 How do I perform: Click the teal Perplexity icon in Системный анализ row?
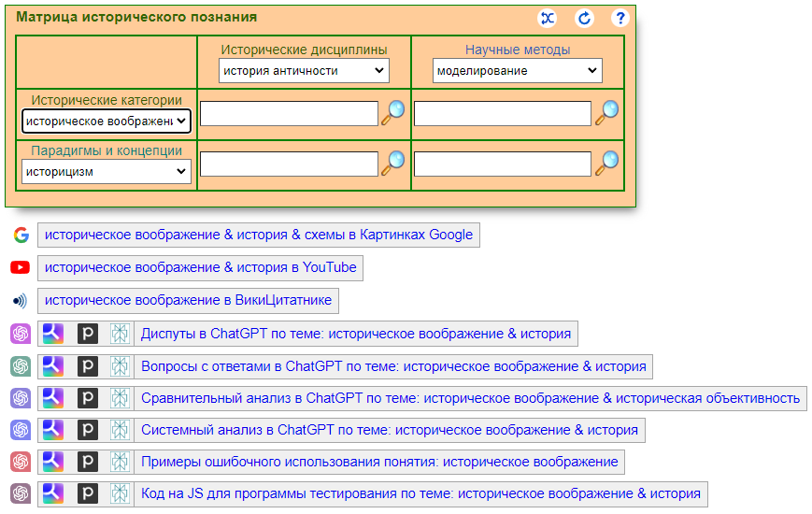[120, 430]
